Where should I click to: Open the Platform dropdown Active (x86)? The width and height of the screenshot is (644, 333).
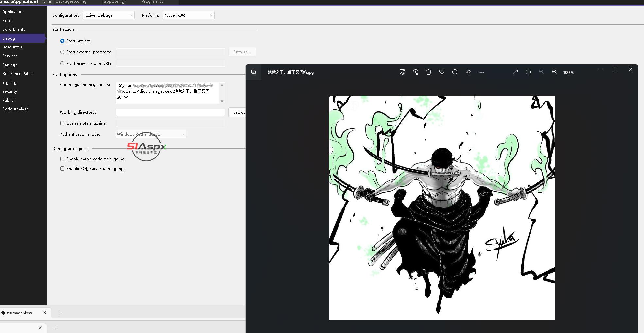pos(188,15)
